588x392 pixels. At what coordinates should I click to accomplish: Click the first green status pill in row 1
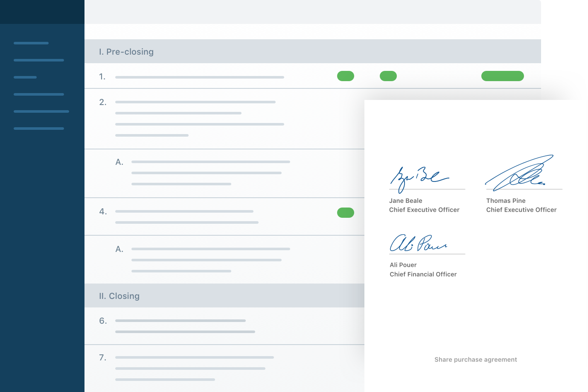[346, 76]
